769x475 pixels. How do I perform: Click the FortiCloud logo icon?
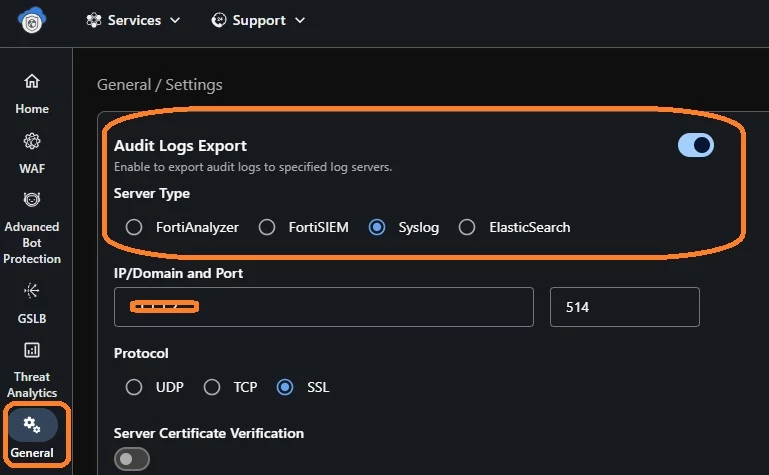32,20
